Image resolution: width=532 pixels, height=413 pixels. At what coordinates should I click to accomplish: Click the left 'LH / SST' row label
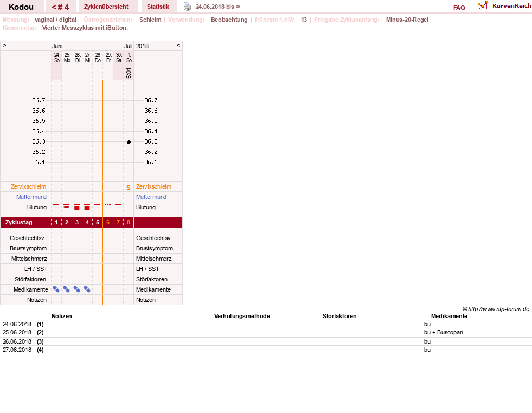tap(36, 269)
